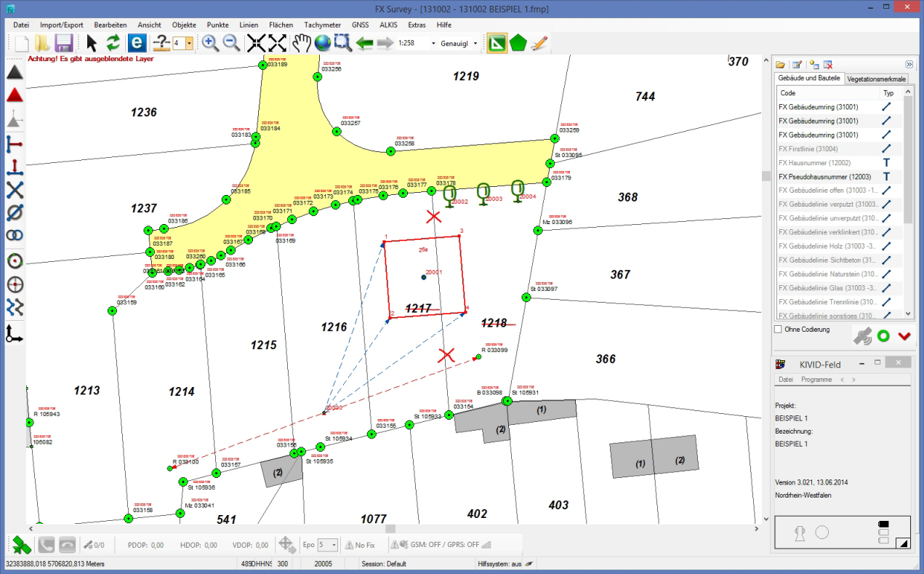This screenshot has width=924, height=574.
Task: Click the green pentagon area tool
Action: (518, 44)
